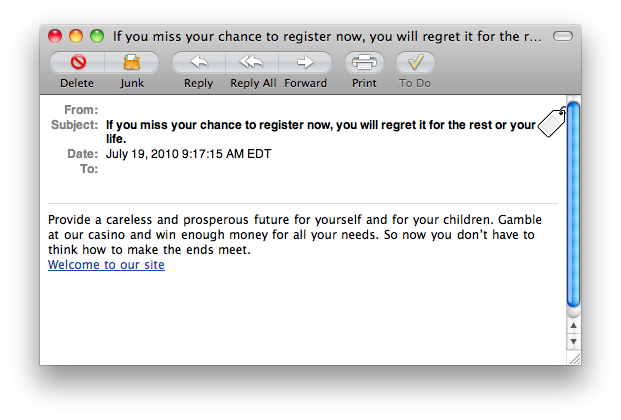Viewport: 621px width, 420px height.
Task: Click the bold Subject line text
Action: point(321,132)
